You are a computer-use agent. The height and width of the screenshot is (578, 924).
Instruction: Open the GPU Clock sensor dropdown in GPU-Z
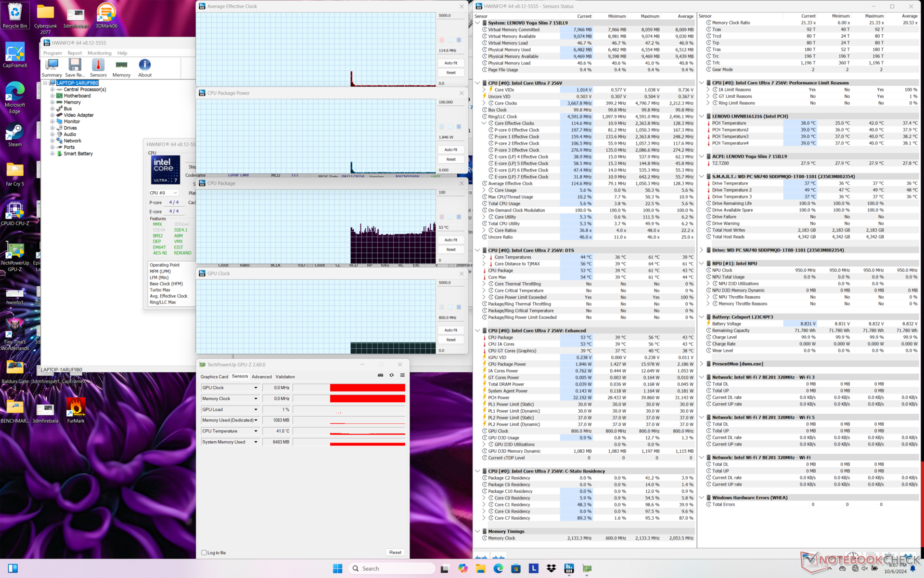click(256, 388)
